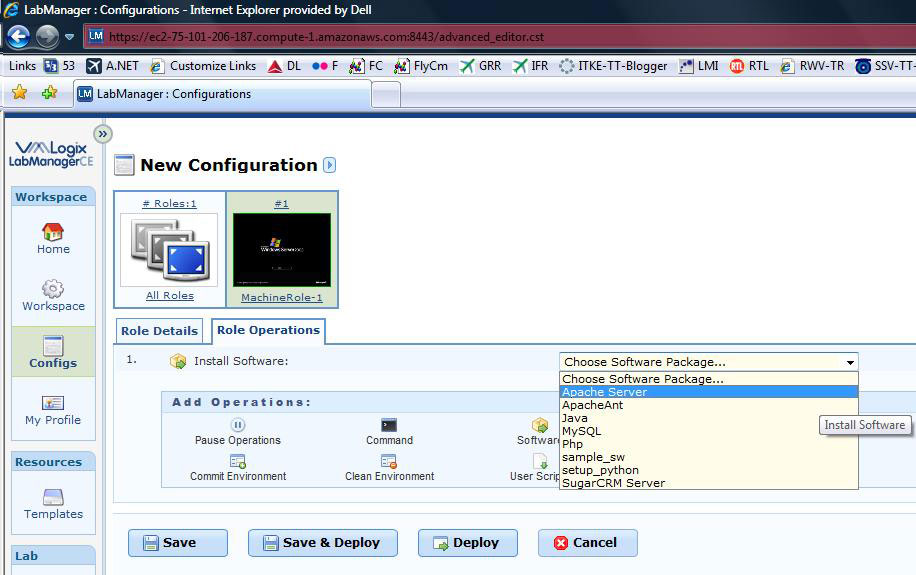Select Choose Software Package... placeholder option
The image size is (916, 575).
tap(709, 379)
